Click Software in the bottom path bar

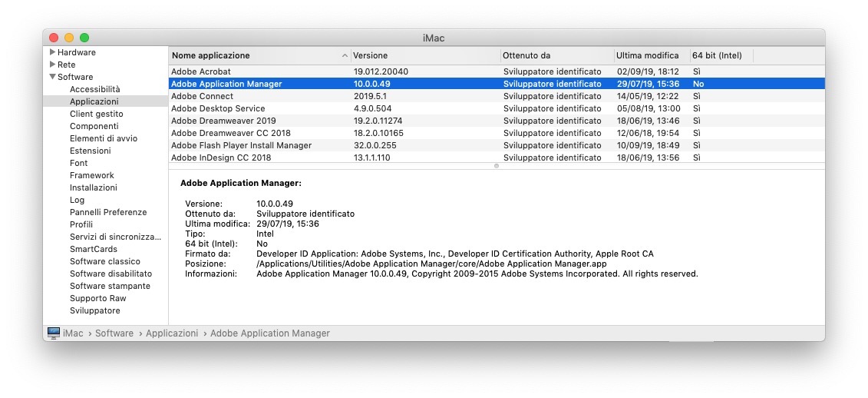coord(114,333)
